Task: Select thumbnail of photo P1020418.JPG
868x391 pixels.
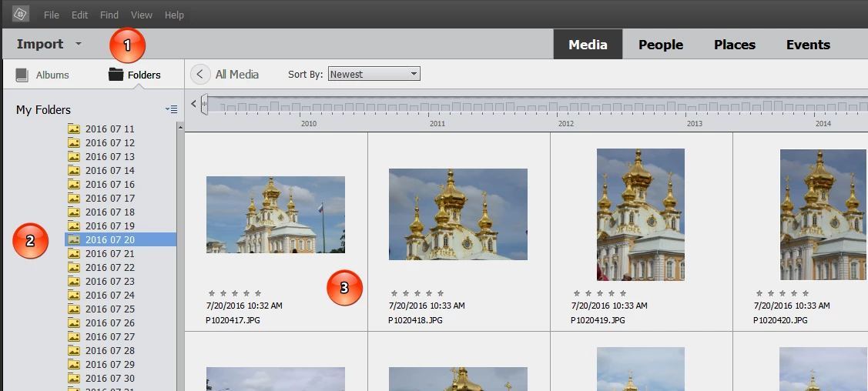Action: tap(457, 214)
